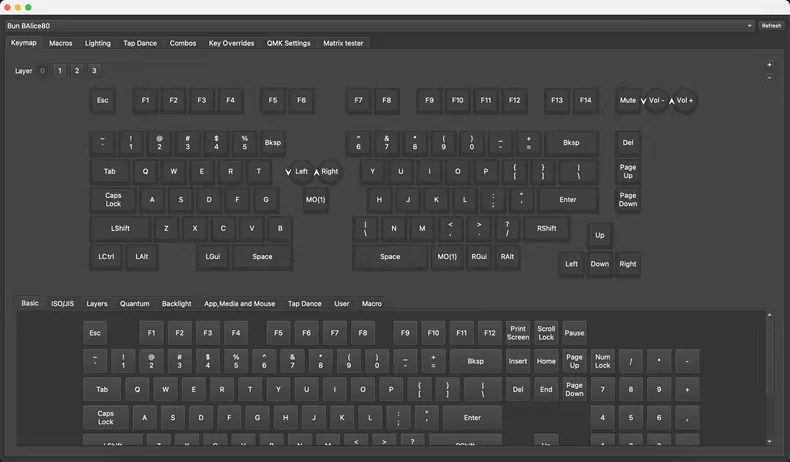Pick the Scroll Lock keycode
Viewport: 790px width, 462px height.
point(546,333)
